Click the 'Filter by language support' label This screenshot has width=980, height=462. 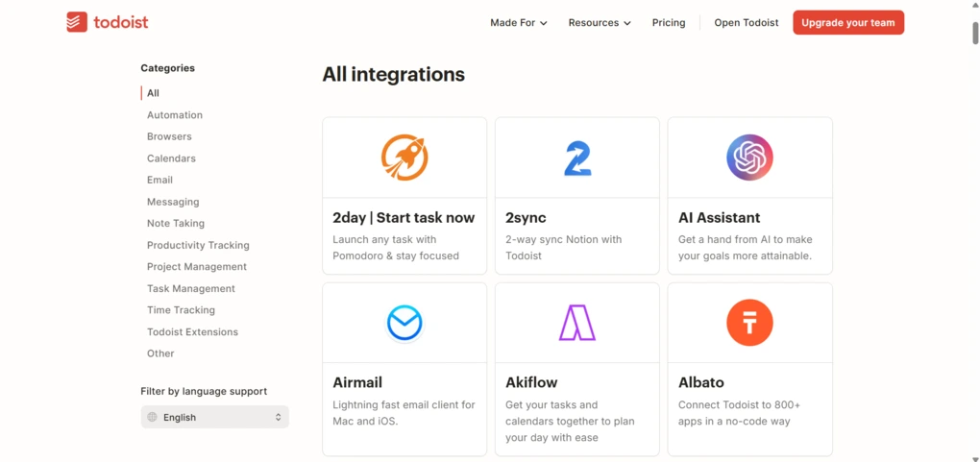point(204,391)
